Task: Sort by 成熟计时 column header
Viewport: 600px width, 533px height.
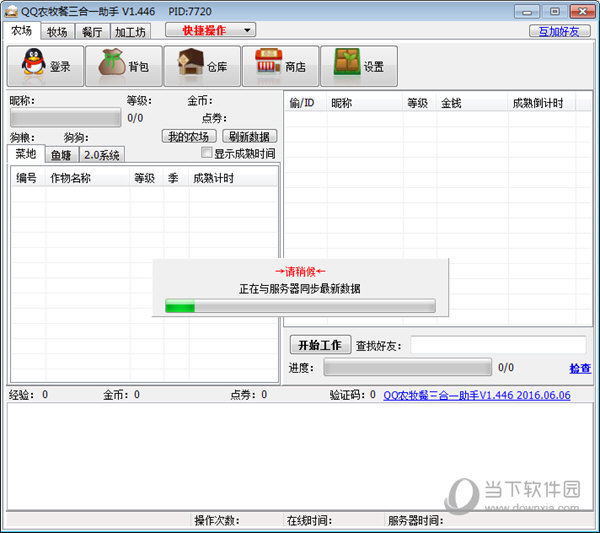Action: pyautogui.click(x=233, y=178)
